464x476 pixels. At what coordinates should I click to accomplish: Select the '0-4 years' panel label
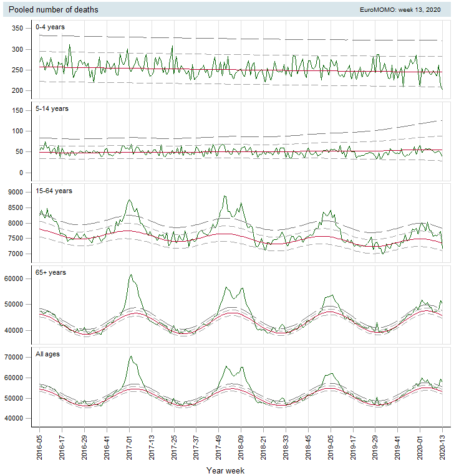[x=51, y=27]
